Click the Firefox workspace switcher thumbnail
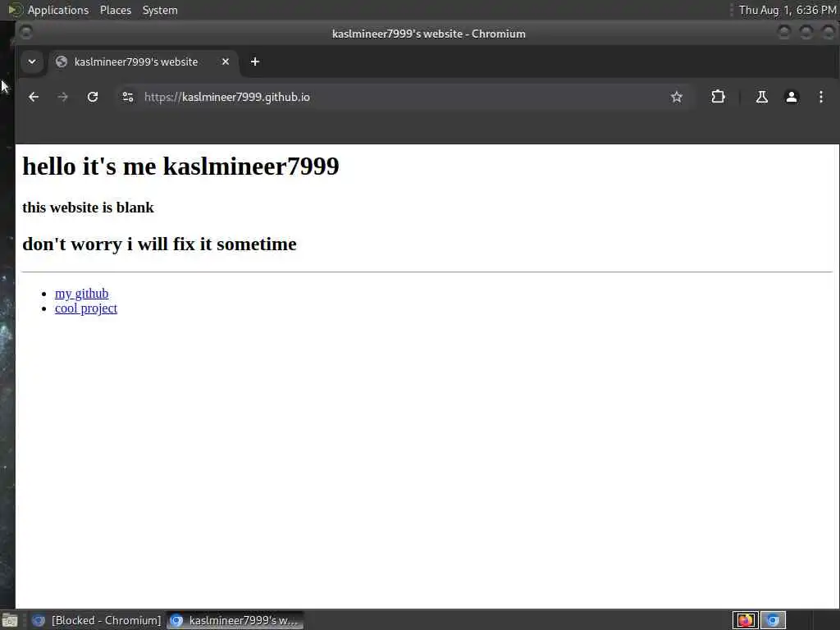The image size is (840, 630). click(745, 620)
